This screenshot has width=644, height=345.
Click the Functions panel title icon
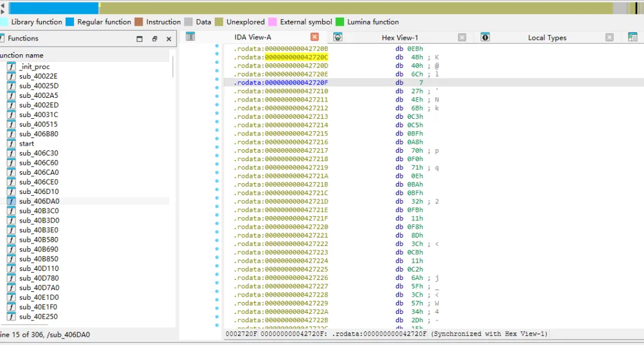coord(2,38)
